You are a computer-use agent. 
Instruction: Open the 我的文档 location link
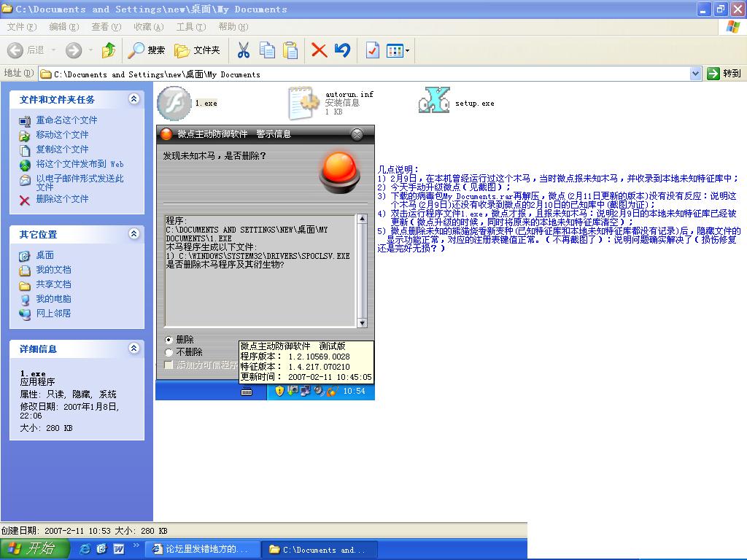(54, 270)
